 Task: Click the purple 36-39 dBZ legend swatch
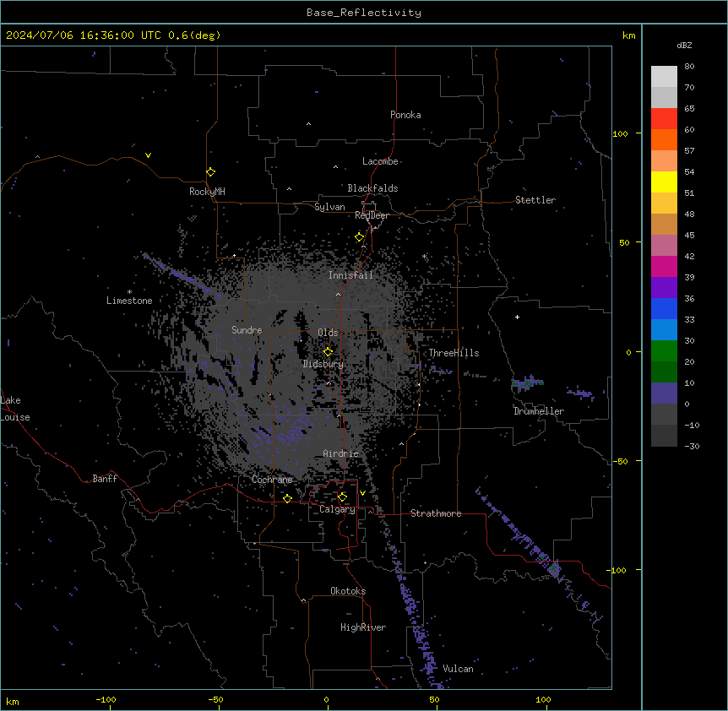664,288
